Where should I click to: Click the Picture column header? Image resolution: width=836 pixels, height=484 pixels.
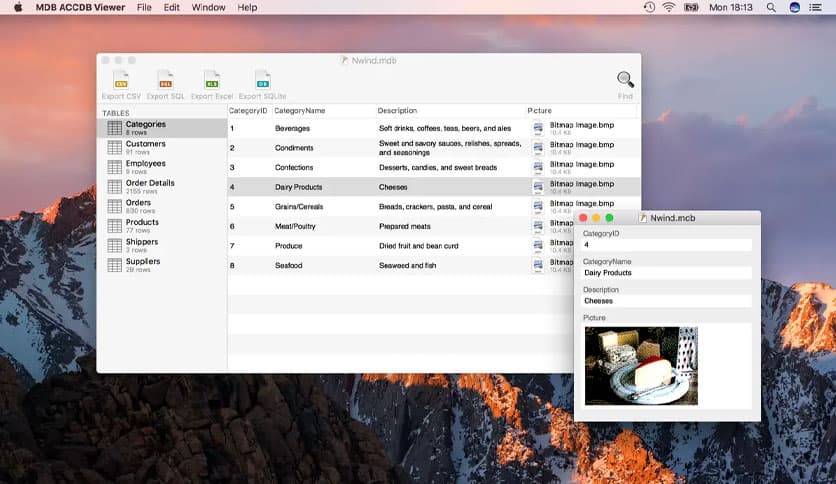click(x=540, y=111)
